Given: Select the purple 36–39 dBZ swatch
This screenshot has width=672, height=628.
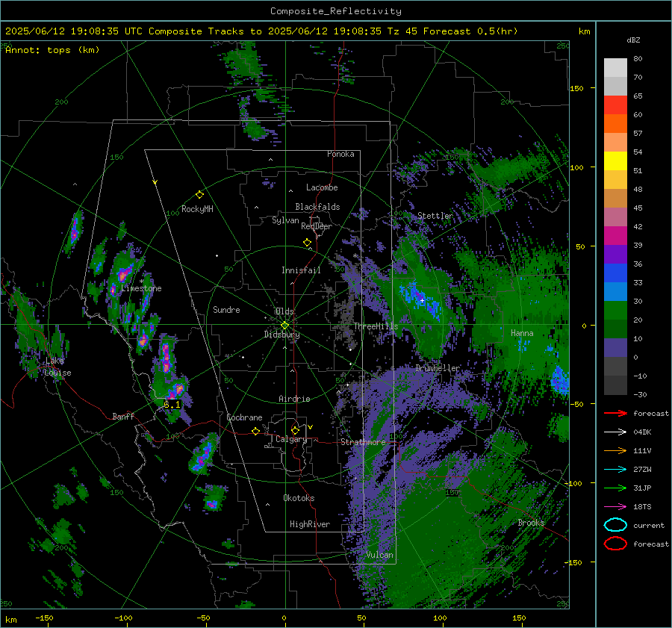Looking at the screenshot, I should (x=615, y=255).
